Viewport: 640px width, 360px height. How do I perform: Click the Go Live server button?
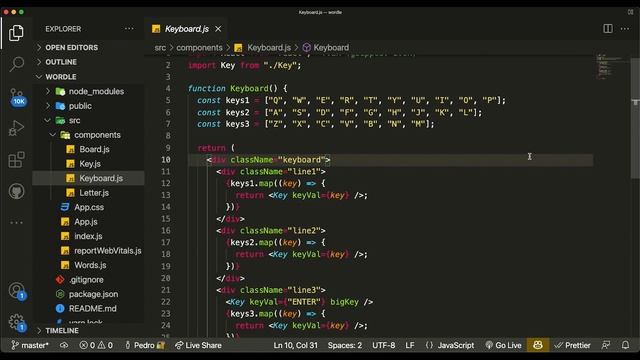[x=503, y=345]
